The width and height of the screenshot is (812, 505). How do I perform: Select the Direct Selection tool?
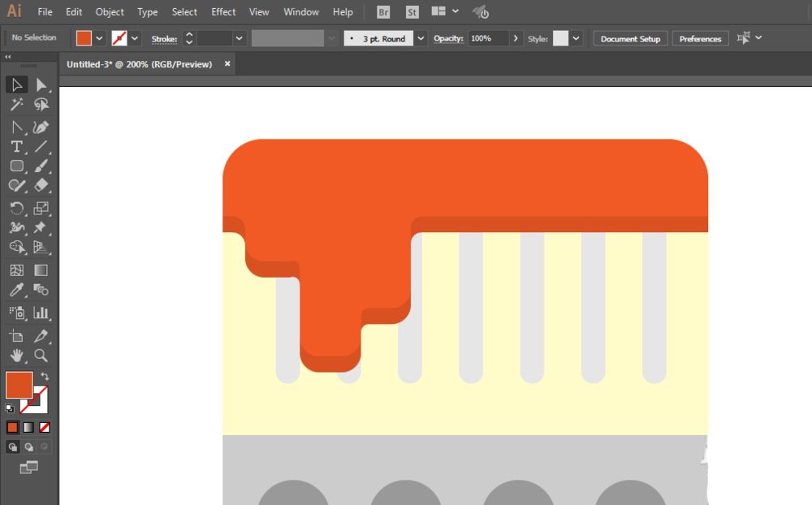pos(41,85)
